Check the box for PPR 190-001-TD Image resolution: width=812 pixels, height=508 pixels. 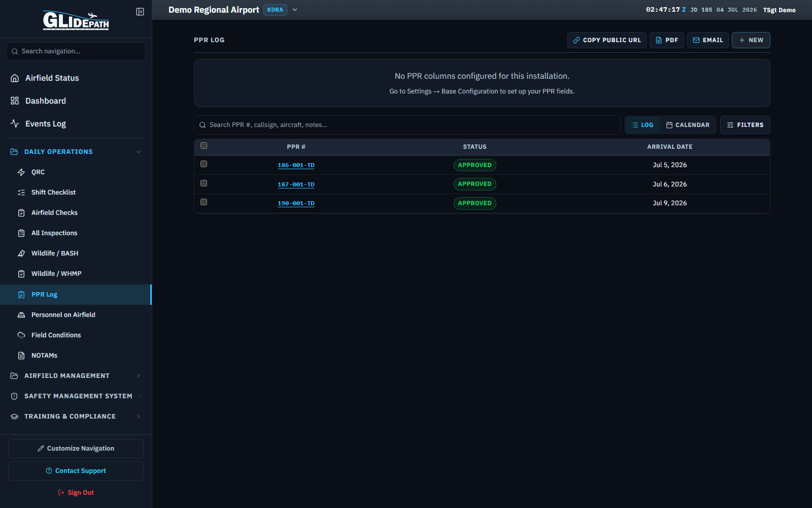(x=204, y=202)
